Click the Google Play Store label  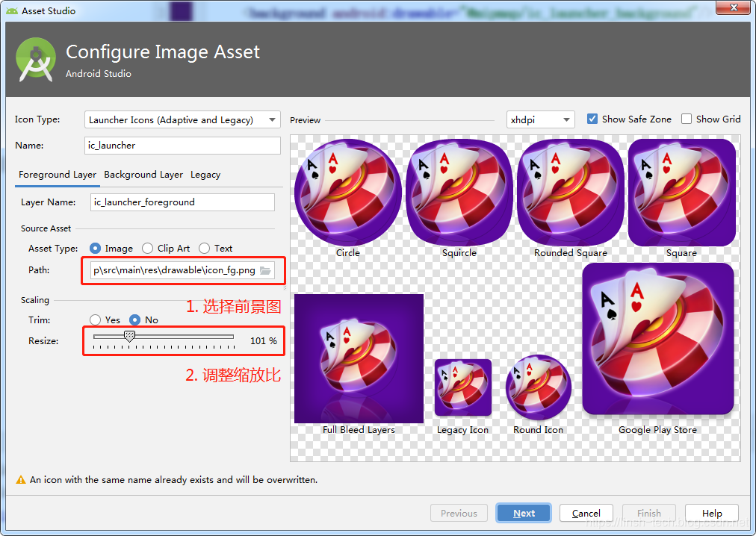click(657, 430)
